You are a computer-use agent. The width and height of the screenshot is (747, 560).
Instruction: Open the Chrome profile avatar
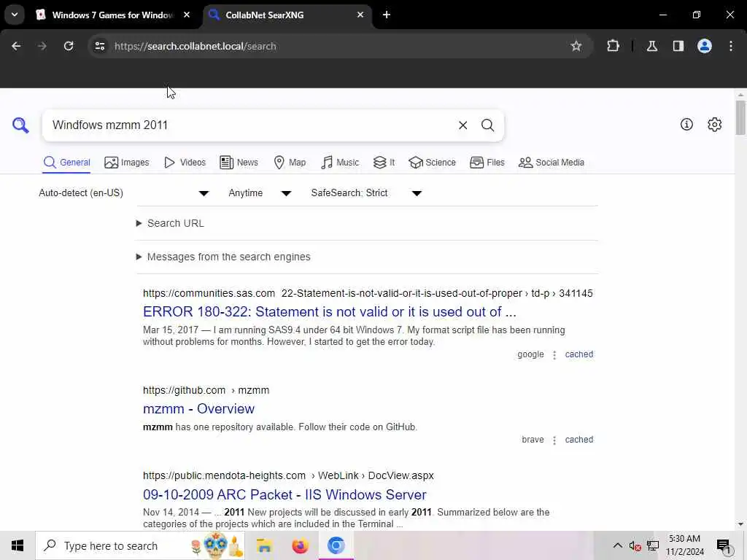[705, 46]
